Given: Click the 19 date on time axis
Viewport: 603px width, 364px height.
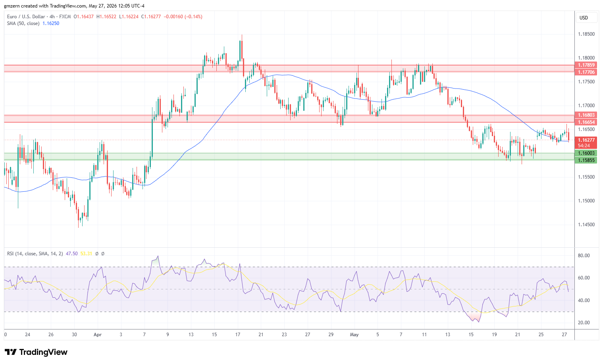Looking at the screenshot, I should point(494,335).
